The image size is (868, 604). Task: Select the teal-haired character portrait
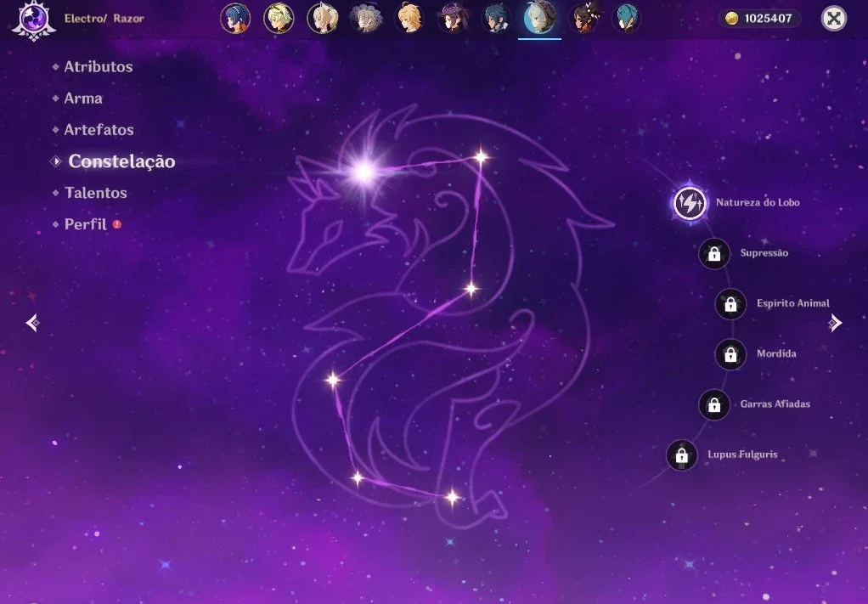click(627, 19)
